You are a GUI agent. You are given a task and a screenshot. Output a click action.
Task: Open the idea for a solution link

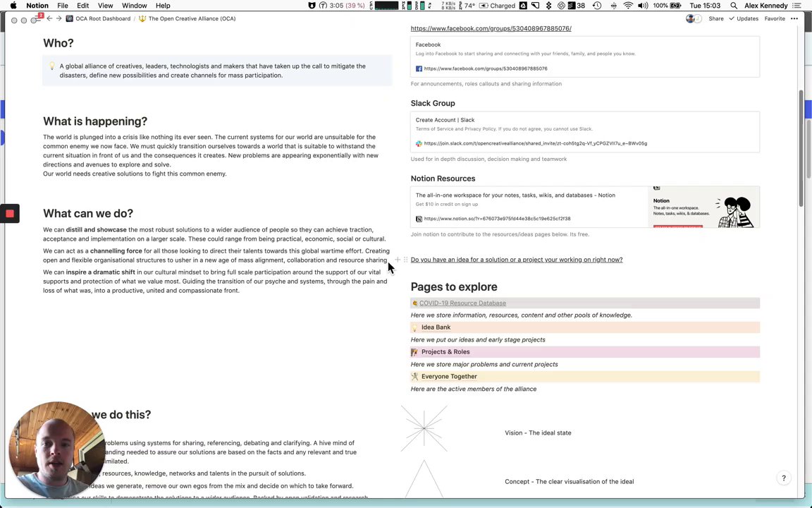516,260
